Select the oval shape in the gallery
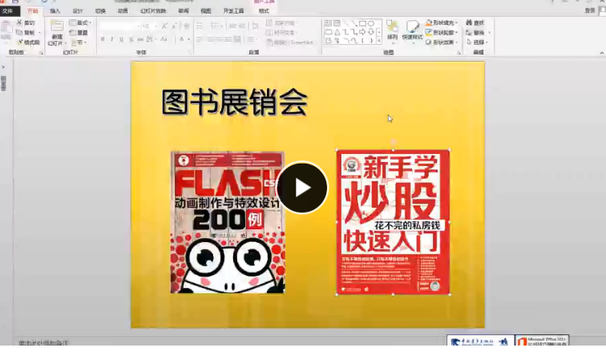606x364 pixels. (370, 22)
